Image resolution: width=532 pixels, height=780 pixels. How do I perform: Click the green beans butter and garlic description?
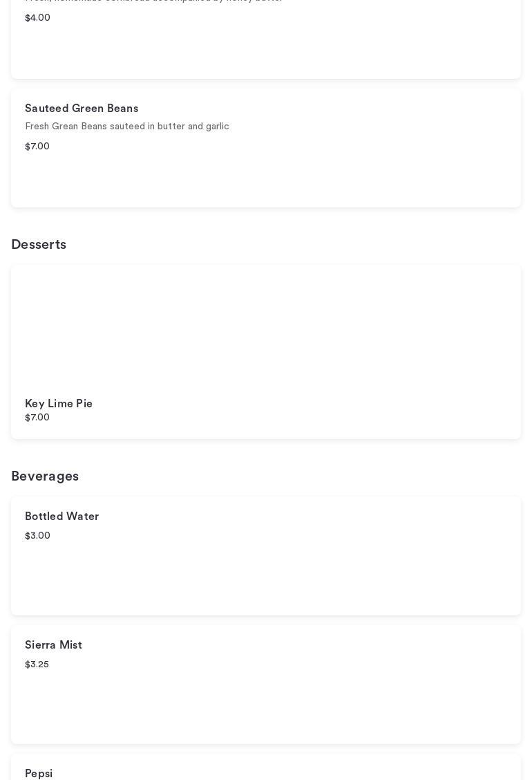(127, 127)
